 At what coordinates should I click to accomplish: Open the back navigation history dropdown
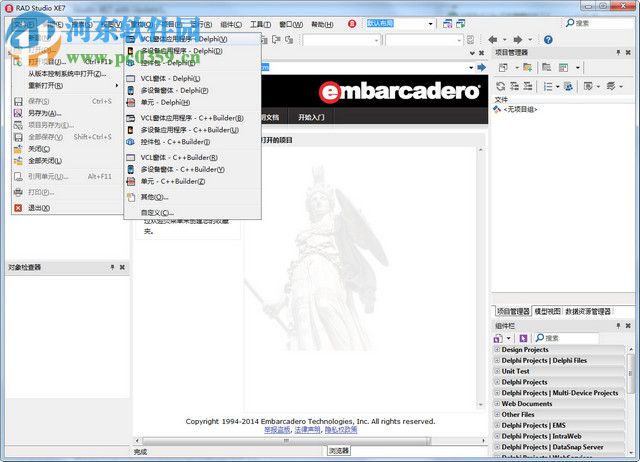click(504, 40)
